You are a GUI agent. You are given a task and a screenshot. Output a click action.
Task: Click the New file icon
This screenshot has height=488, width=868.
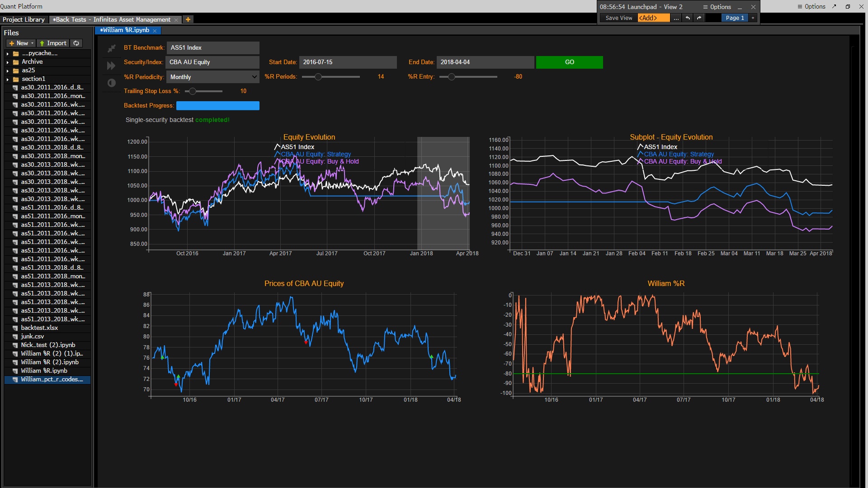20,42
